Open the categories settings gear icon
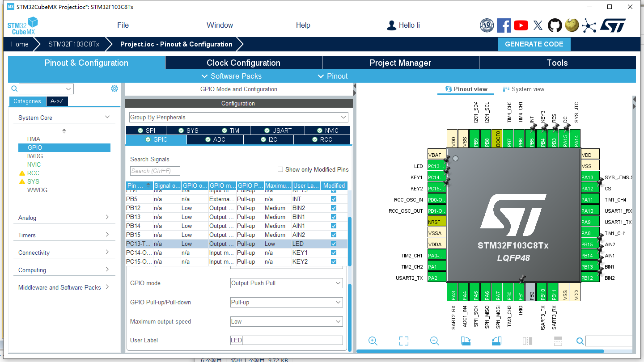 114,88
